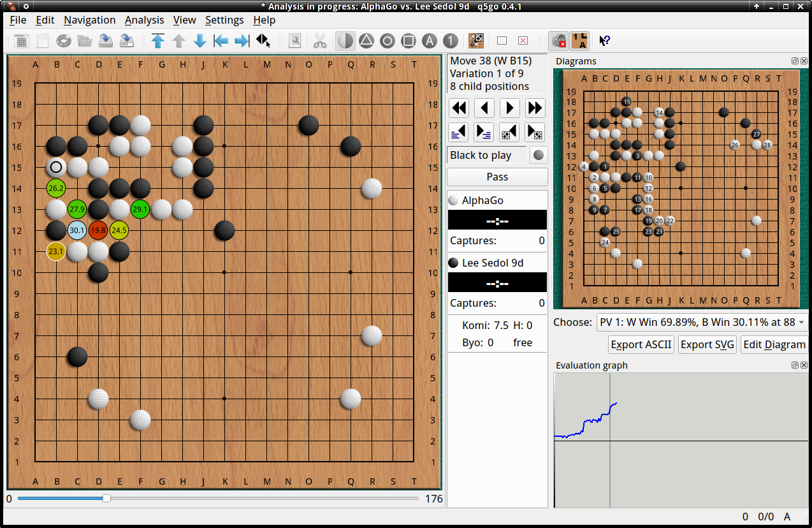Open the Help menu

click(265, 20)
